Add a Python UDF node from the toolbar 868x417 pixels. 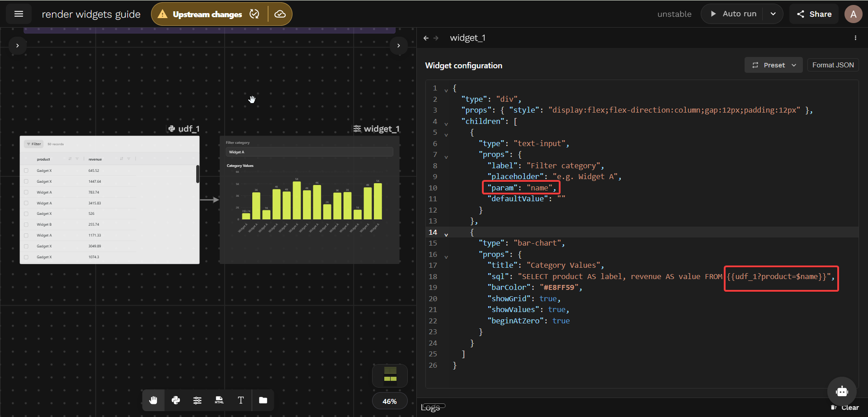tap(176, 400)
